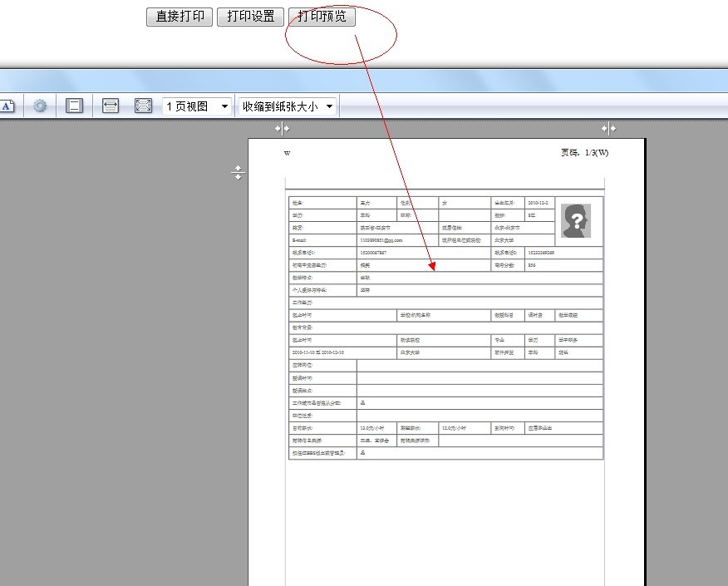
Task: Click the blank area of the preview page
Action: pyautogui.click(x=440, y=515)
